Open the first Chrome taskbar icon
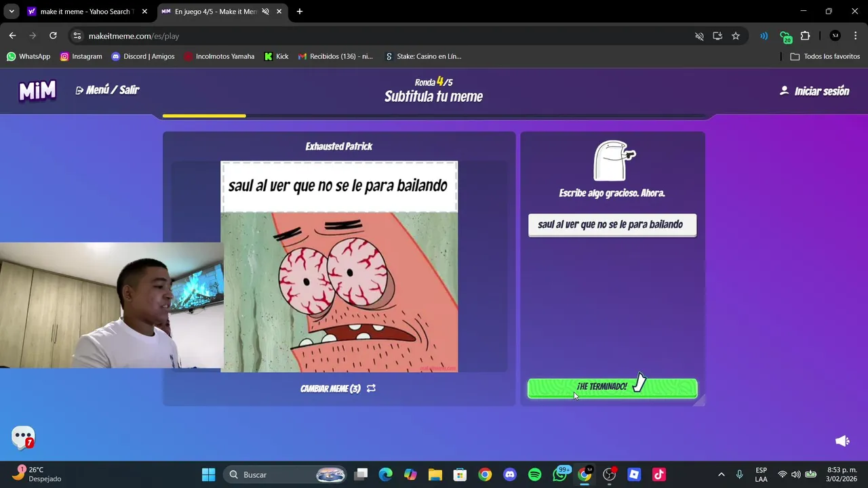 click(x=485, y=474)
